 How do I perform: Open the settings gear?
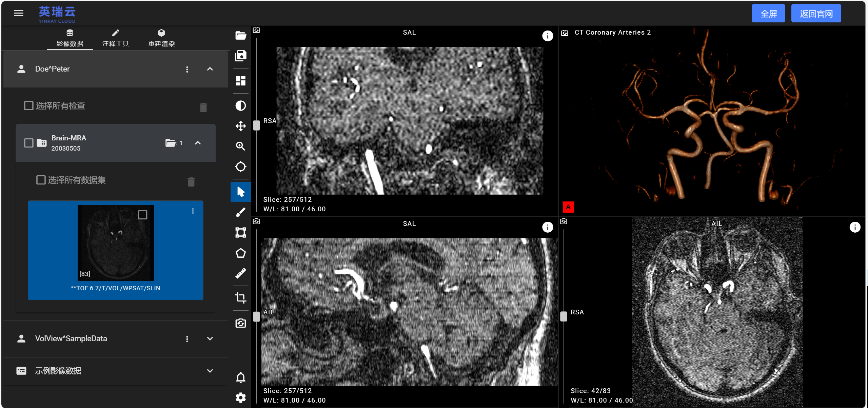[241, 397]
